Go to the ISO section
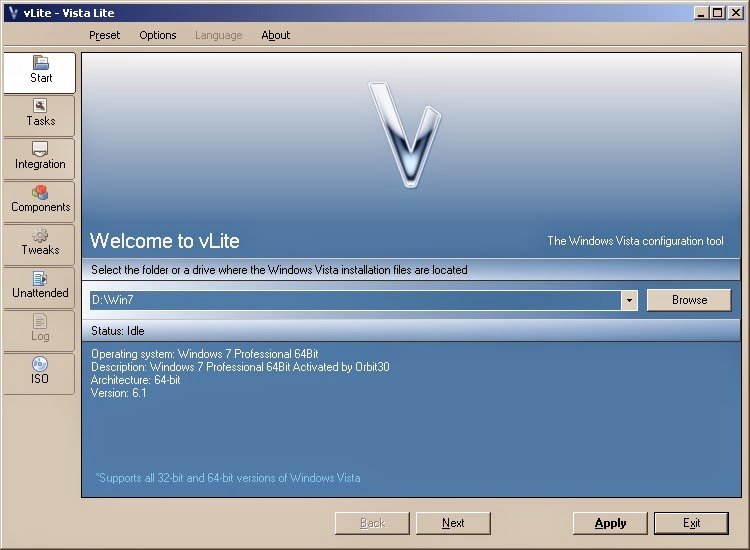This screenshot has height=550, width=750. (40, 374)
